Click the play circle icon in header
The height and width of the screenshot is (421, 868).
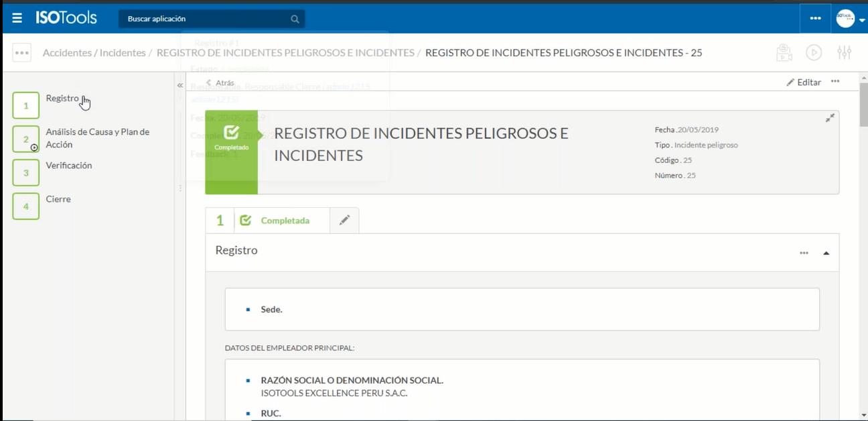[x=814, y=53]
